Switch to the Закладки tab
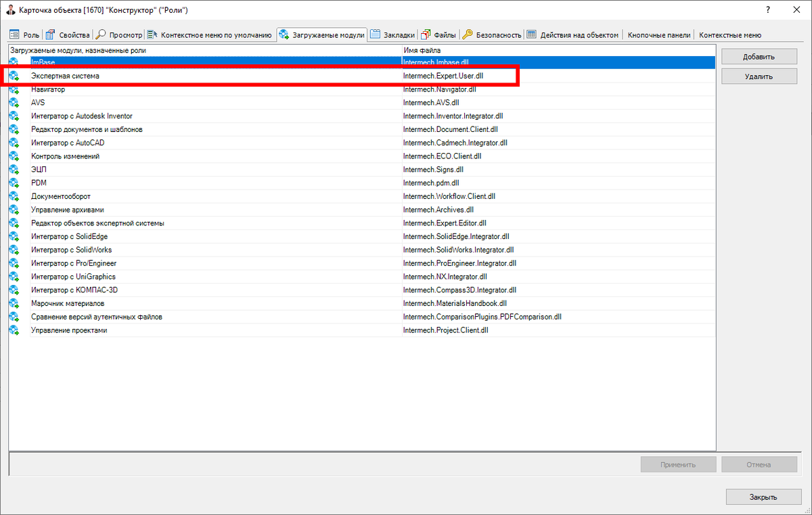Image resolution: width=812 pixels, height=515 pixels. tap(393, 35)
